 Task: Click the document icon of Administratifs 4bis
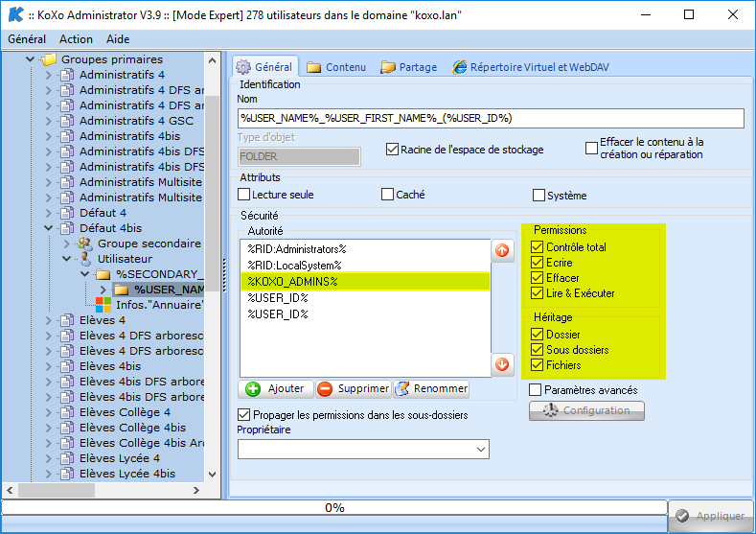(x=67, y=136)
